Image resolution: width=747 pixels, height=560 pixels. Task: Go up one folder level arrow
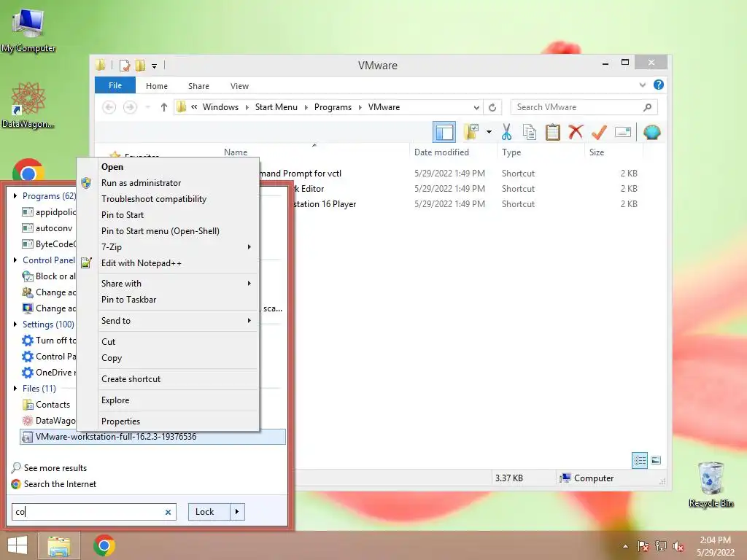pyautogui.click(x=164, y=107)
